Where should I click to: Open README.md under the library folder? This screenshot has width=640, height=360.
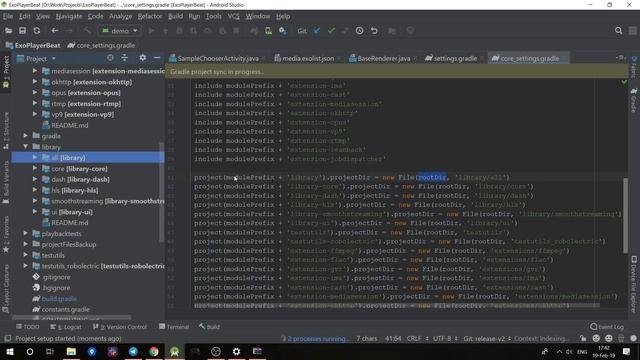tap(69, 222)
